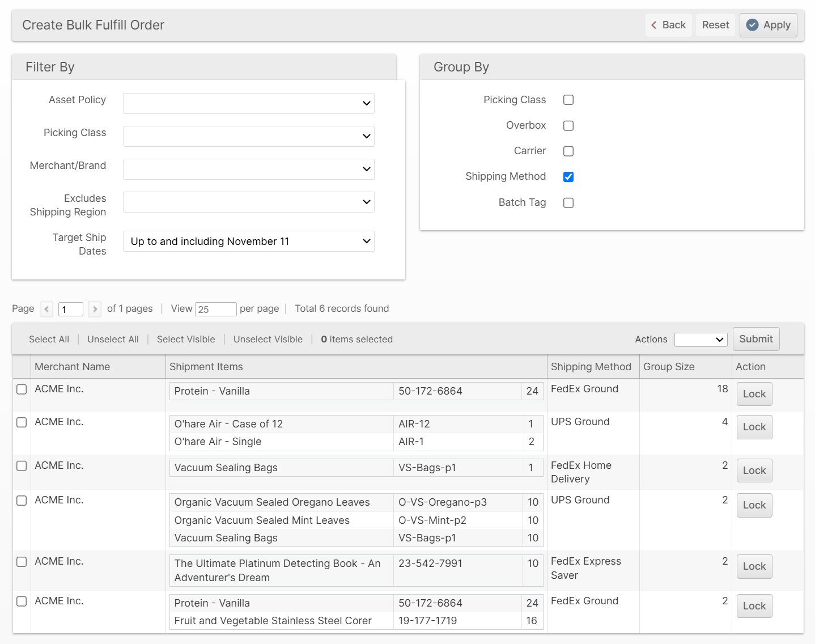Select the FedEx Express Saver row checkbox
This screenshot has height=644, width=815.
(22, 562)
